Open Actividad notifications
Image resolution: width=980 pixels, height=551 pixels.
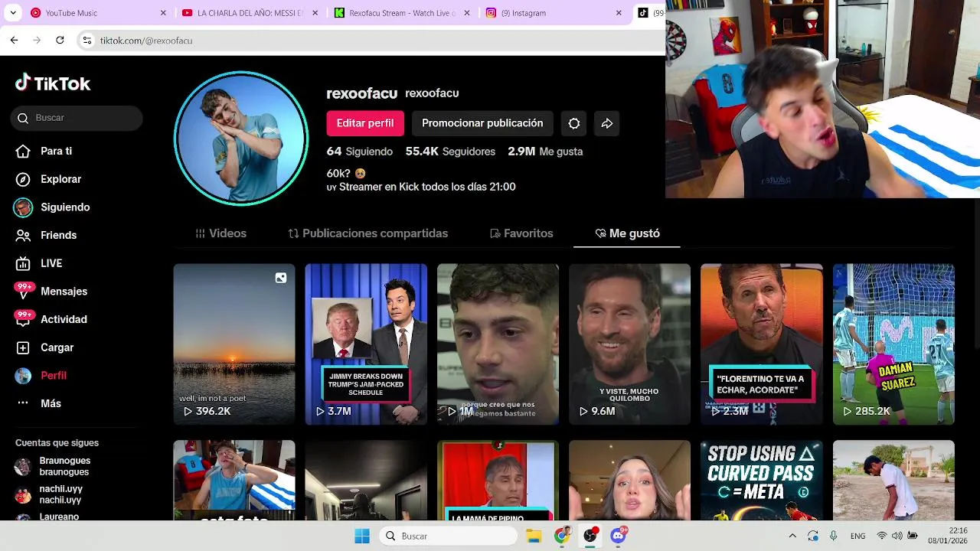click(51, 319)
